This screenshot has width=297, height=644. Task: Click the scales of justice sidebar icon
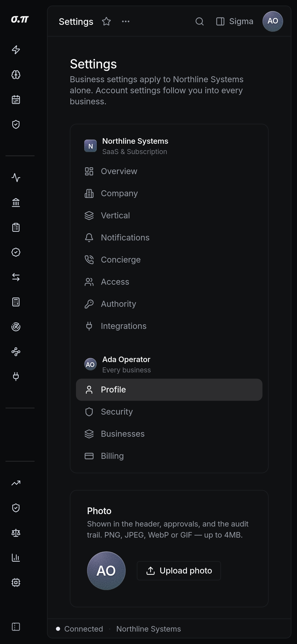tap(16, 533)
